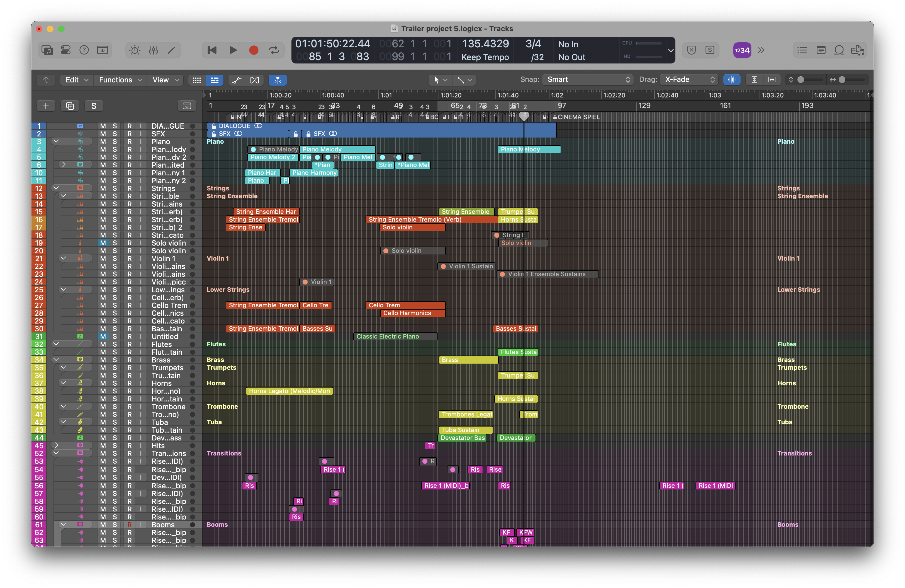This screenshot has height=588, width=905.
Task: Open the Media Browsers icon
Action: pos(858,50)
